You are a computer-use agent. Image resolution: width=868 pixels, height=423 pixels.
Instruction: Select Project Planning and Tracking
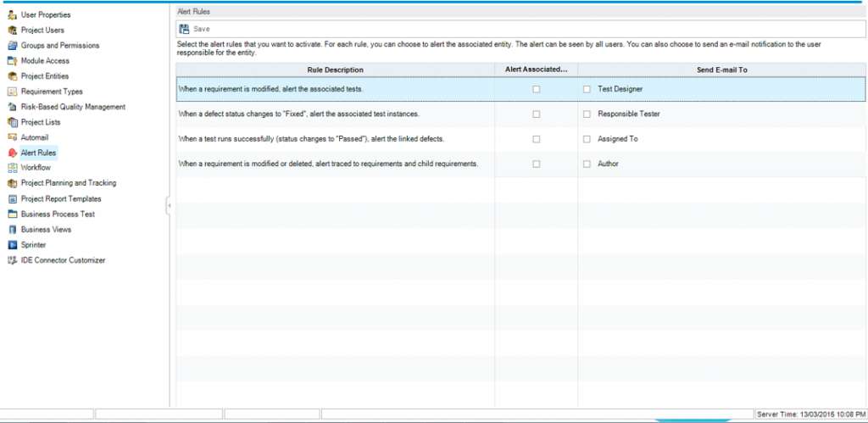pyautogui.click(x=68, y=183)
